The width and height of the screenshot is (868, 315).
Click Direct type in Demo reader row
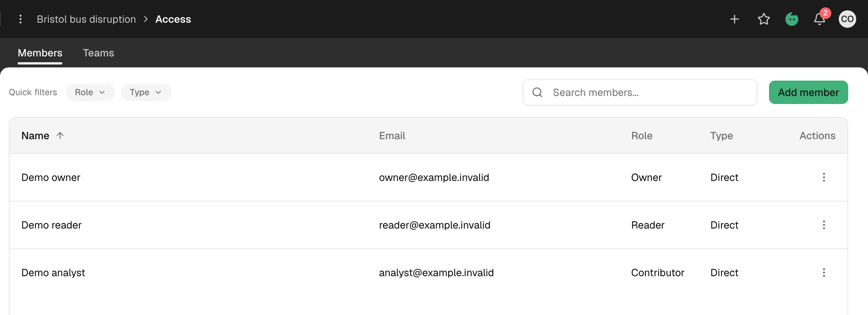pyautogui.click(x=724, y=225)
